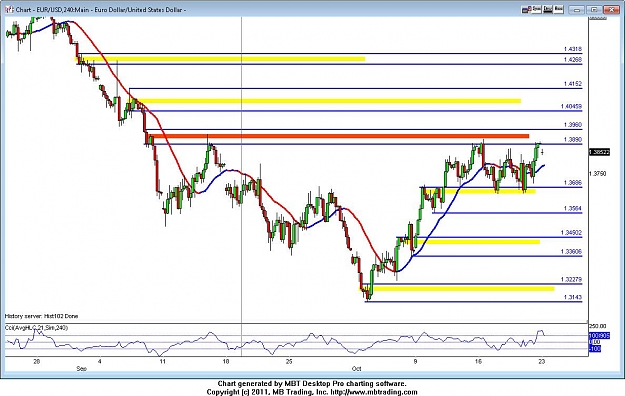Click the date label 25 on time axis
Image resolution: width=625 pixels, height=396 pixels.
coord(289,362)
